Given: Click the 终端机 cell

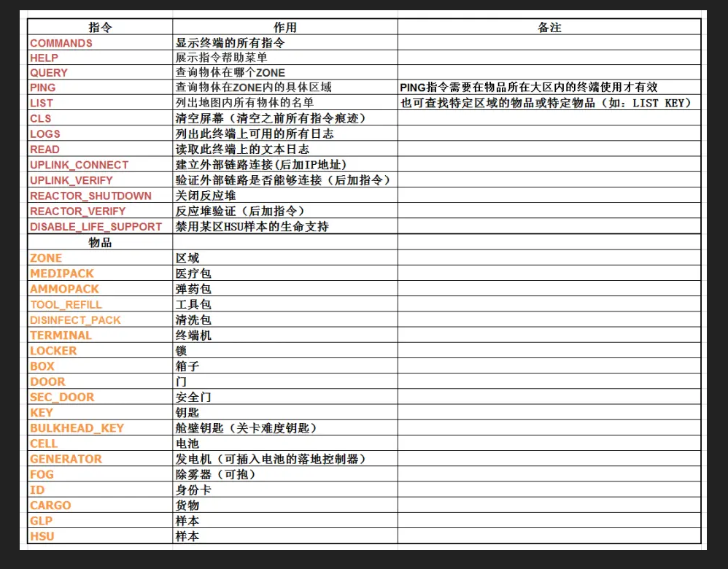Looking at the screenshot, I should click(x=285, y=335).
